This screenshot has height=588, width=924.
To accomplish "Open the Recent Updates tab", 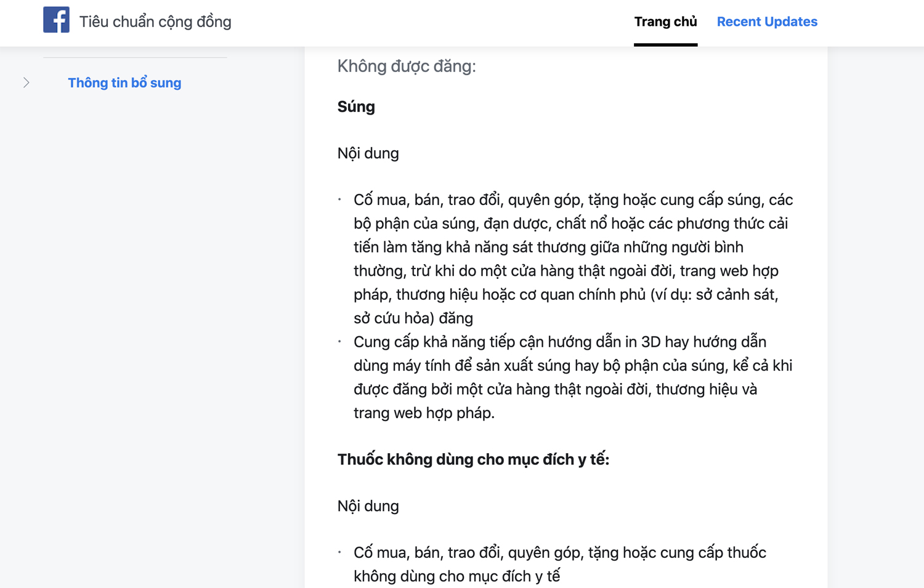I will (x=767, y=22).
